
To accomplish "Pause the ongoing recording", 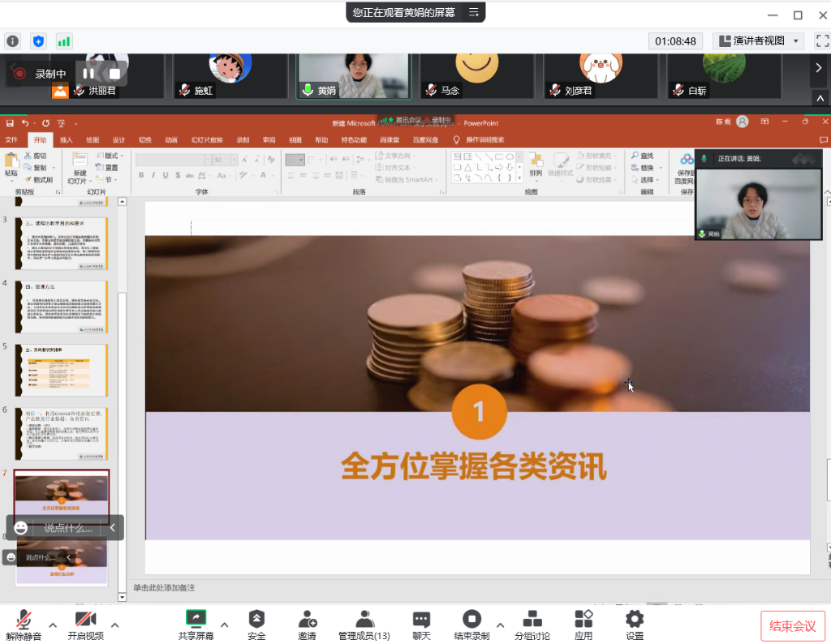I will pyautogui.click(x=88, y=74).
